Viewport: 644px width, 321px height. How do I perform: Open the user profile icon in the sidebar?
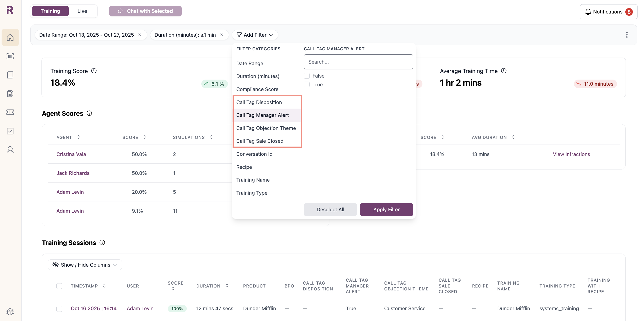click(x=10, y=149)
